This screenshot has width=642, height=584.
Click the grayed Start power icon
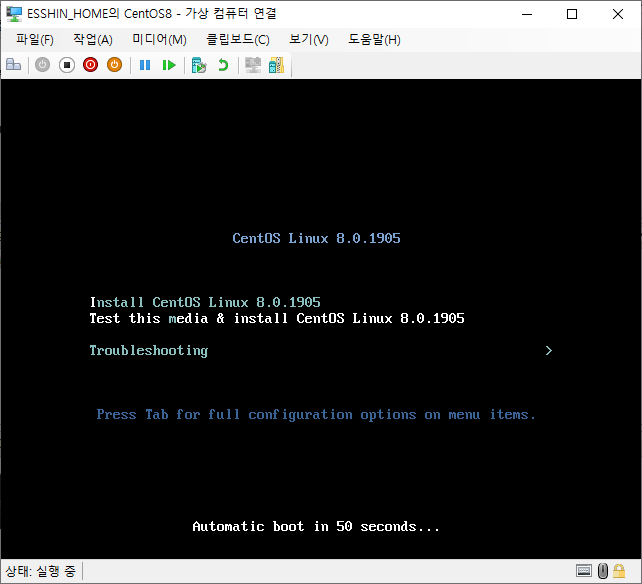pyautogui.click(x=43, y=65)
